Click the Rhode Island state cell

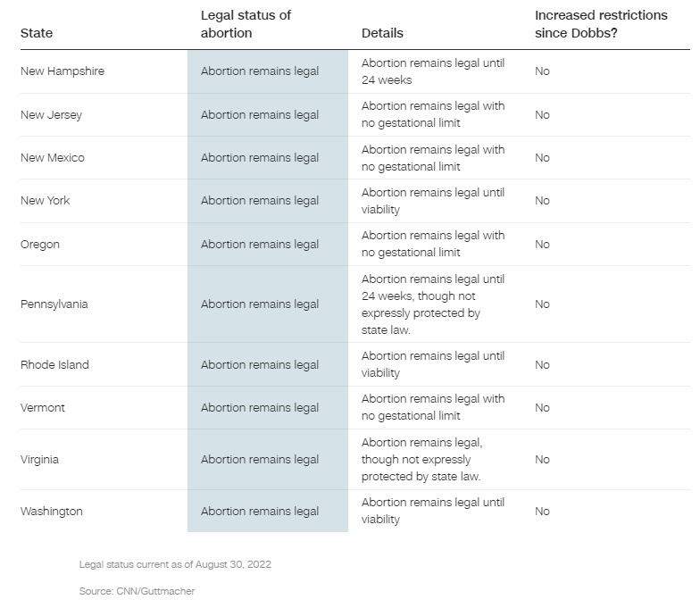54,365
